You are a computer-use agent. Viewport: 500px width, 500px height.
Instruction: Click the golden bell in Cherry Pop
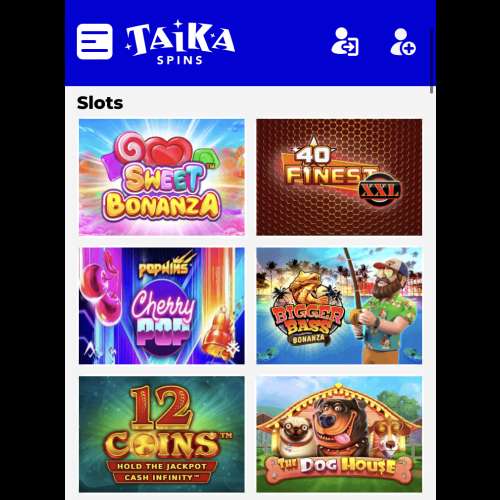[x=218, y=340]
